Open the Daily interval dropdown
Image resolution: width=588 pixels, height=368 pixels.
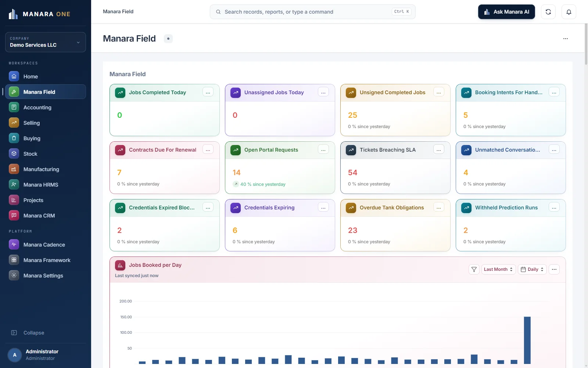[533, 269]
